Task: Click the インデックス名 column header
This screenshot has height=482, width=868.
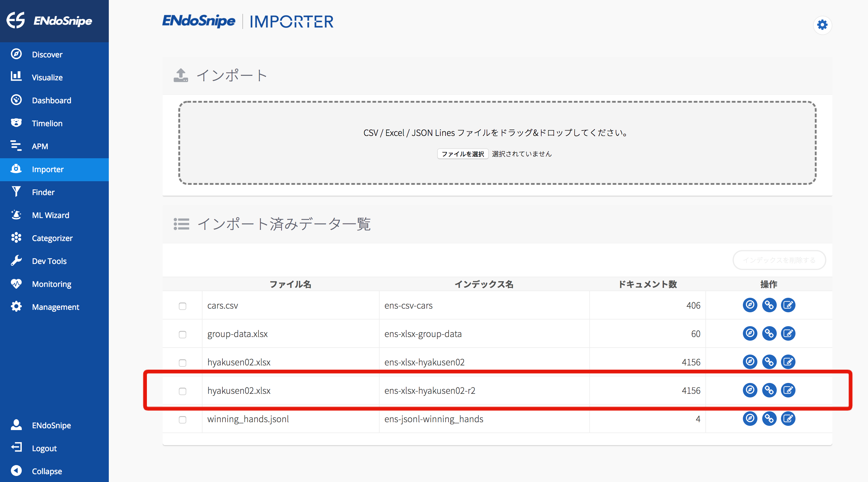Action: (x=484, y=284)
